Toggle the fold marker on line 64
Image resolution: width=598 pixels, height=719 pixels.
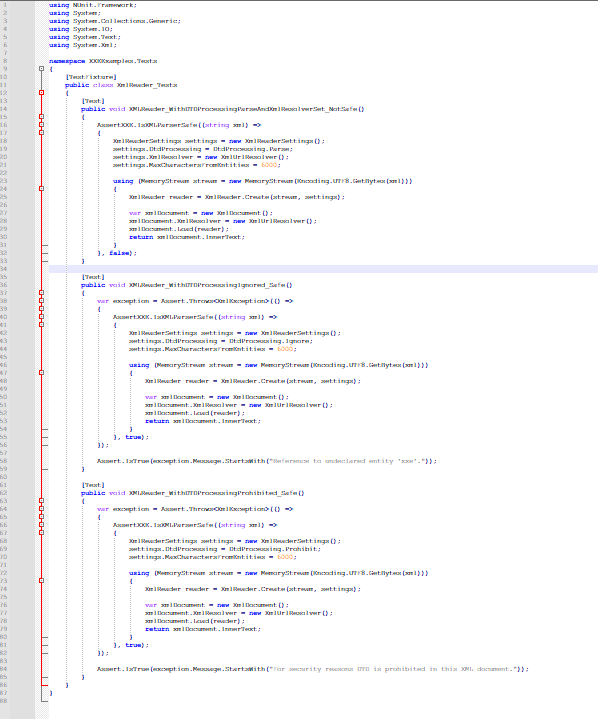(41, 509)
